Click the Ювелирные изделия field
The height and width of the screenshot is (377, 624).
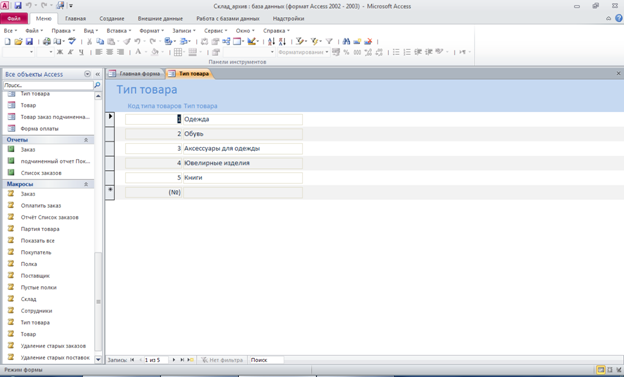pyautogui.click(x=242, y=163)
